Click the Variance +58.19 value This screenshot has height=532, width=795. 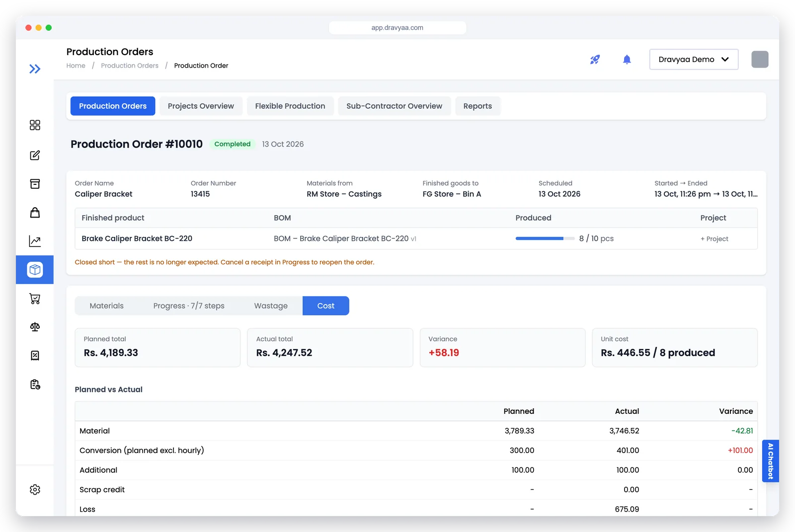coord(444,353)
